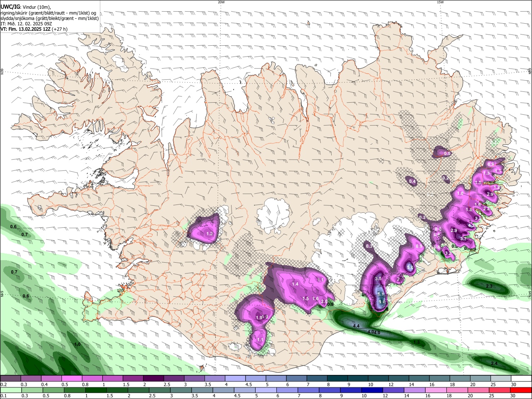Click the 15W longitude label

point(440,2)
